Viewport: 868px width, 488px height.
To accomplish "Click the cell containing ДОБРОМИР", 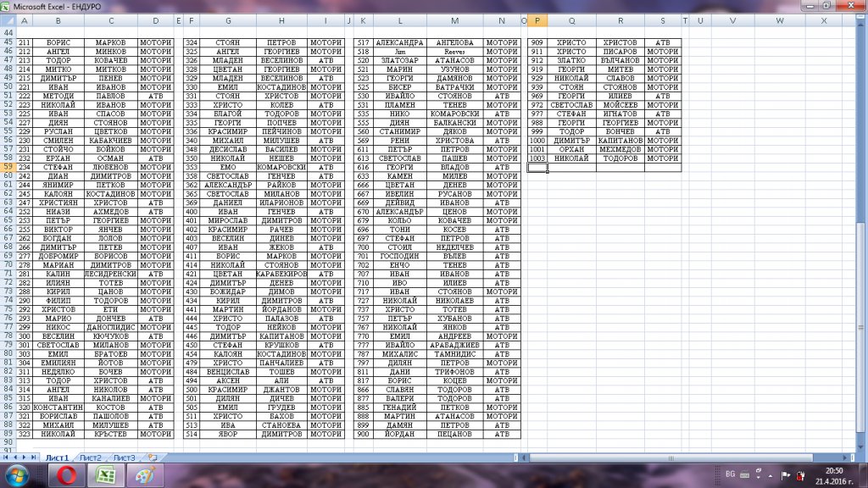I will [58, 256].
